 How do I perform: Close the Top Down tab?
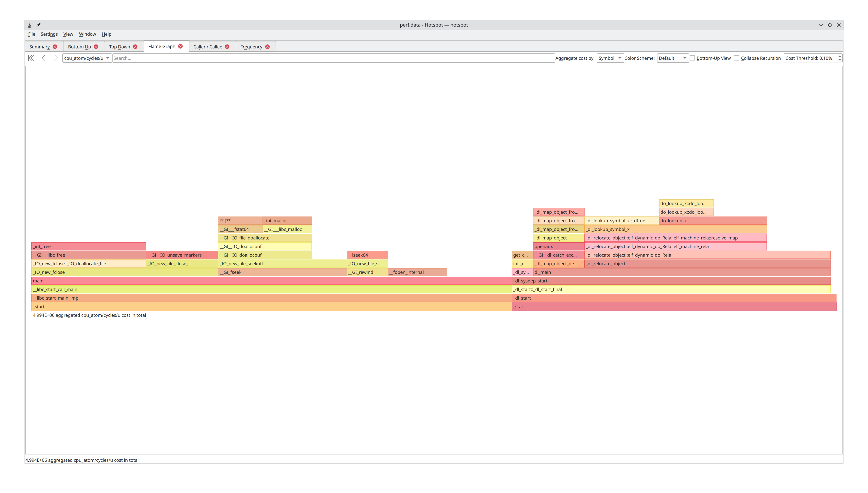coord(135,46)
